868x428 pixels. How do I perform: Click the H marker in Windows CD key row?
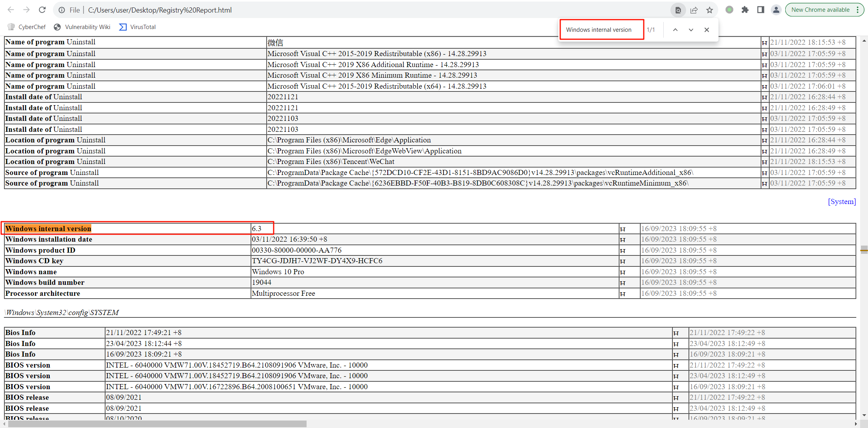[623, 262]
